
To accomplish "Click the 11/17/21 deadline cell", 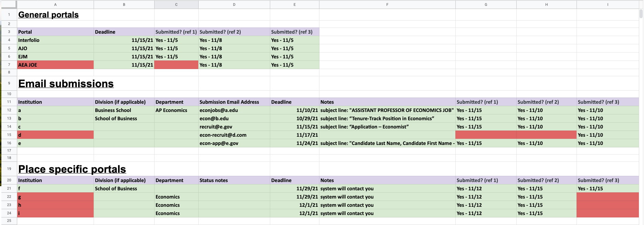I will coord(295,135).
